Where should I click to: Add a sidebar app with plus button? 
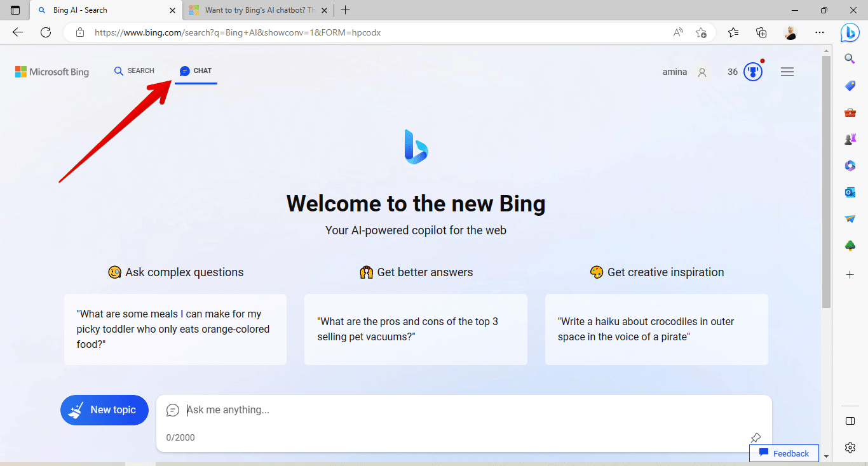click(x=850, y=274)
